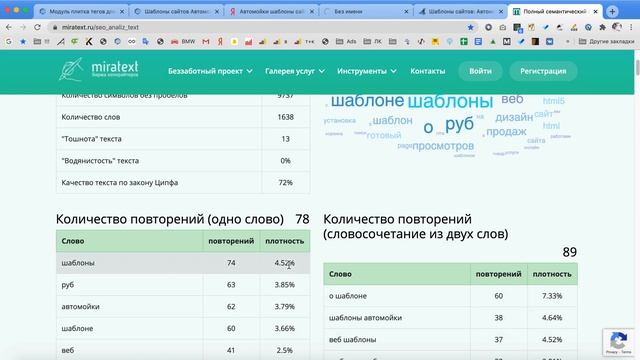Select the шаблоны row in single-word table

pyautogui.click(x=183, y=263)
